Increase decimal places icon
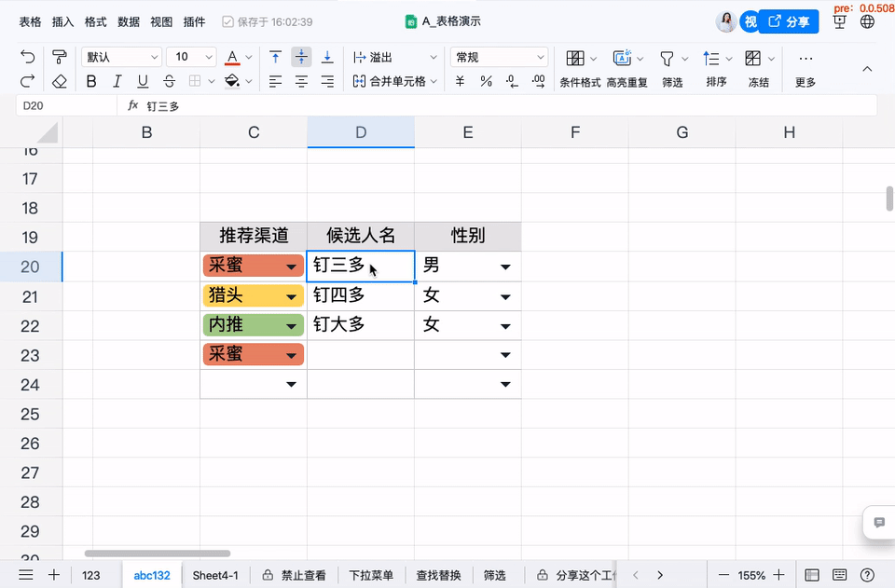Screen dimensions: 895x588 (538, 82)
